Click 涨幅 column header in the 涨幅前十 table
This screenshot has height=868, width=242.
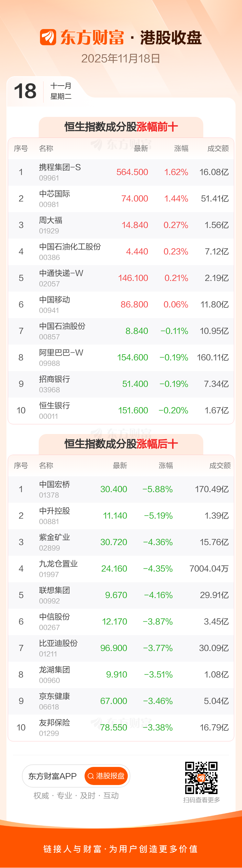[x=181, y=149]
